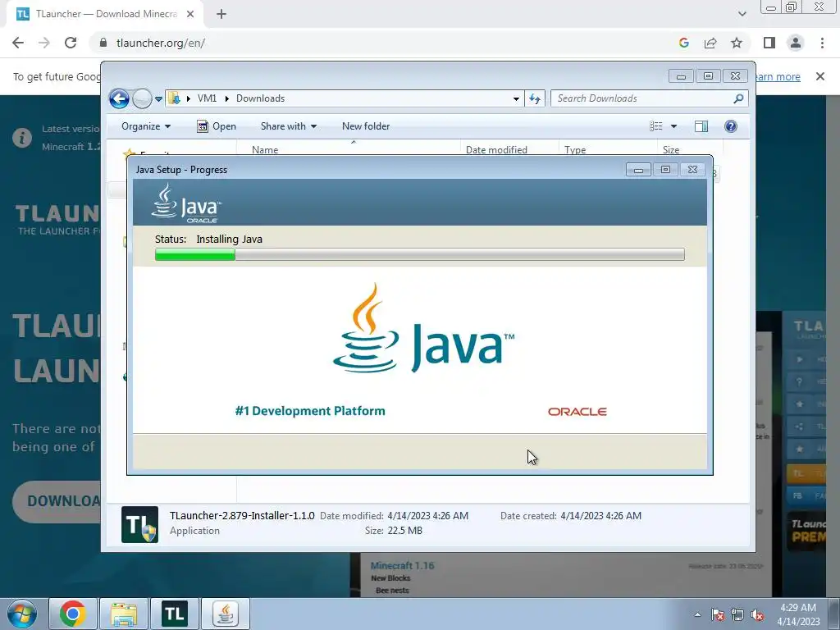The image size is (840, 630).
Task: Expand Explorer address bar history dropdown
Action: tap(516, 98)
